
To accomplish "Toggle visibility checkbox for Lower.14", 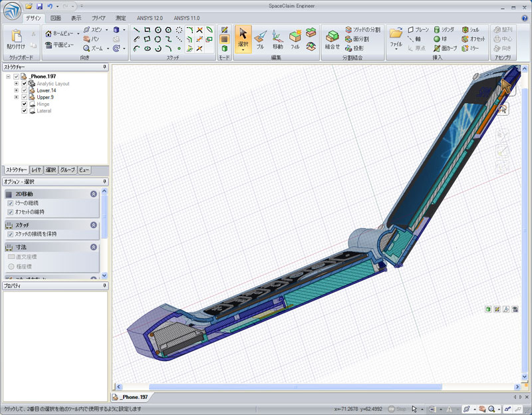I will tap(24, 90).
